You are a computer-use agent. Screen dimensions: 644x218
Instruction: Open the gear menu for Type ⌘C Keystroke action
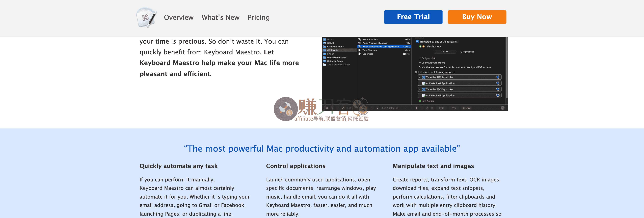[497, 77]
